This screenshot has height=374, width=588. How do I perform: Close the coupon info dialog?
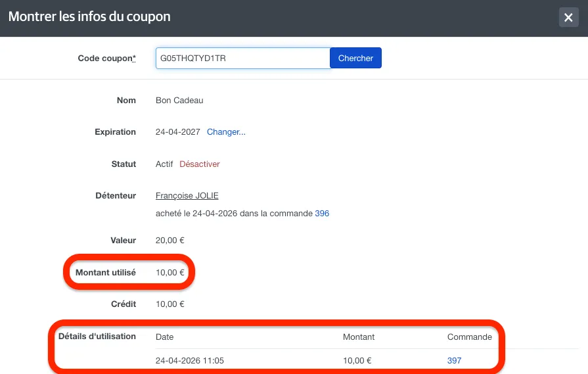pyautogui.click(x=568, y=17)
